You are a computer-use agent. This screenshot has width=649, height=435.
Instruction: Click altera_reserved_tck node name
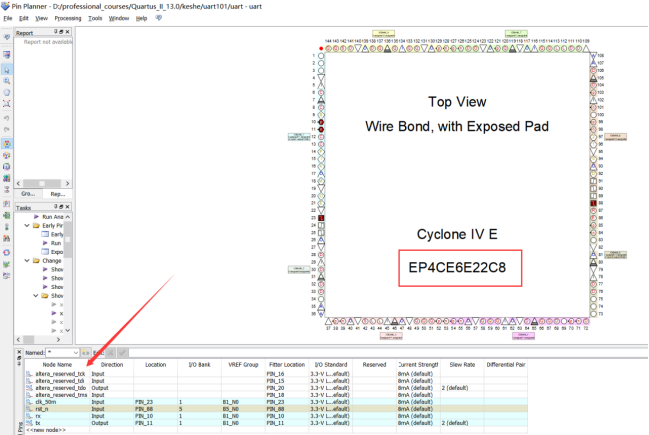click(x=60, y=374)
